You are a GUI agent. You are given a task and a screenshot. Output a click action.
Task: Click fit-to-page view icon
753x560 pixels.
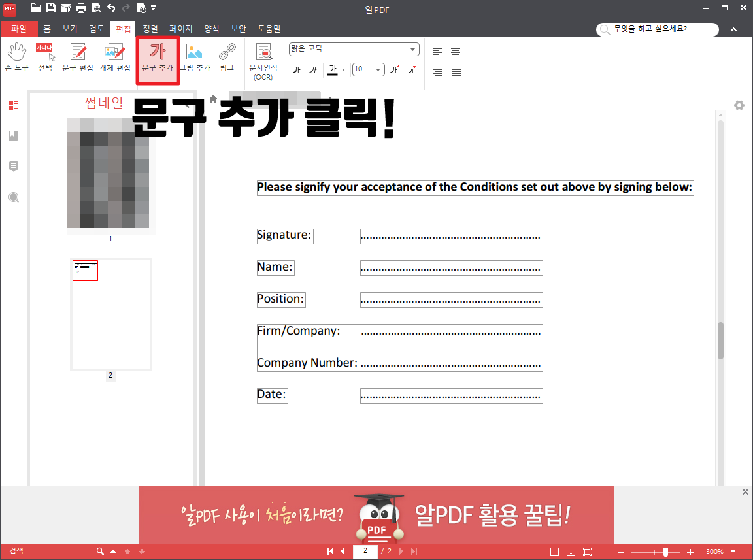point(571,552)
